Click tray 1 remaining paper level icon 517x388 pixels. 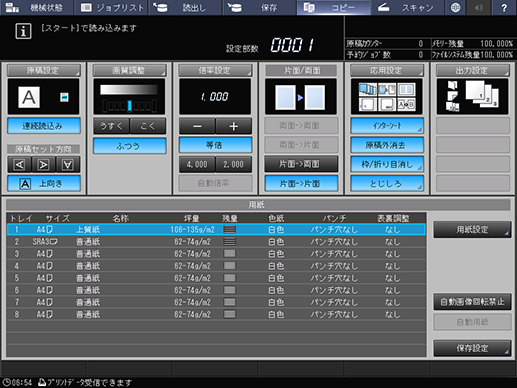click(x=230, y=229)
